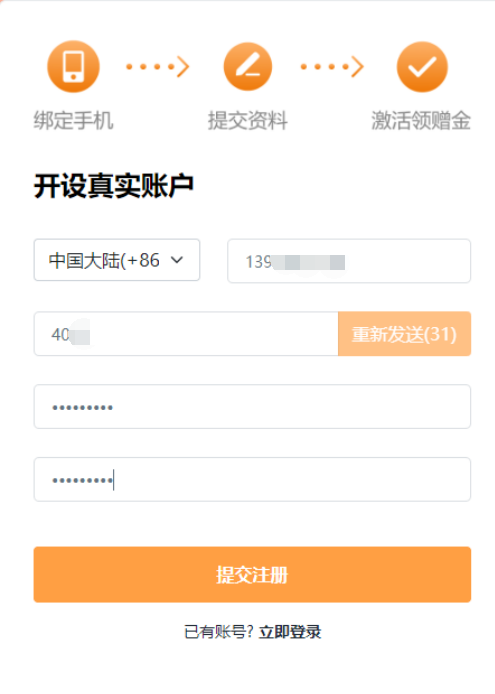This screenshot has width=495, height=694.
Task: Click the dotted arrow before the checkmark icon
Action: (x=332, y=67)
